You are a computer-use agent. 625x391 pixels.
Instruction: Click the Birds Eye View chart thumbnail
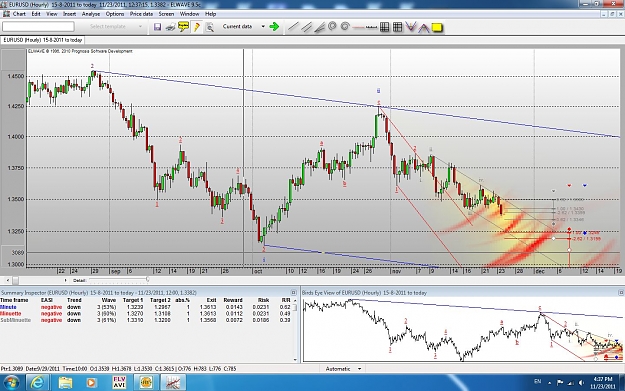coord(462,330)
